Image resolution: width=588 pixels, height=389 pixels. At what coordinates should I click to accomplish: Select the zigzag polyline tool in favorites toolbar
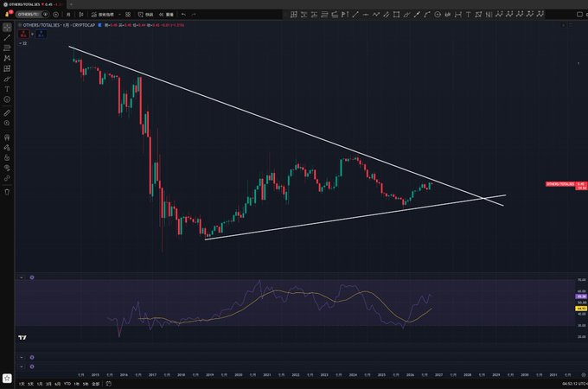(376, 14)
